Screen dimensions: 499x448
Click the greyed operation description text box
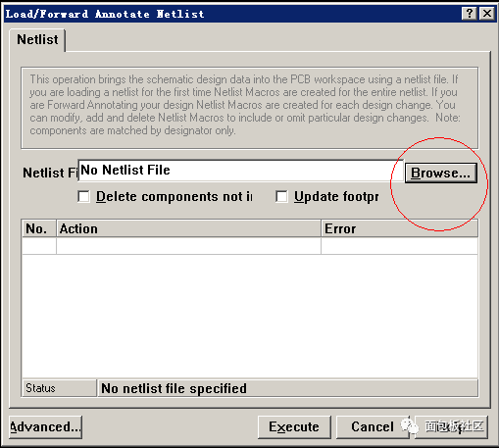[x=250, y=108]
